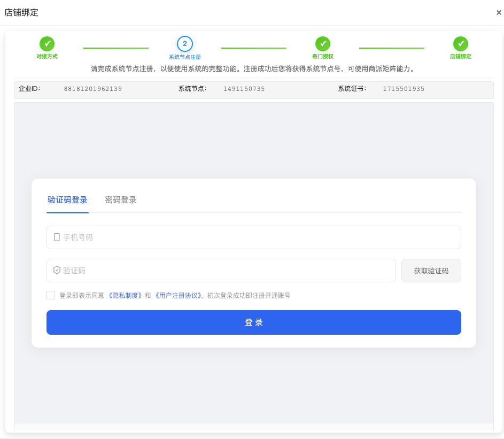Tick the agreement checkbox
The width and height of the screenshot is (504, 439).
51,295
